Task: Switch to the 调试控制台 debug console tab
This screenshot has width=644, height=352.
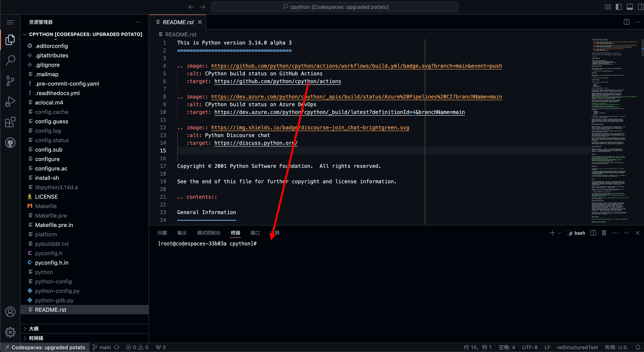Action: click(x=209, y=233)
